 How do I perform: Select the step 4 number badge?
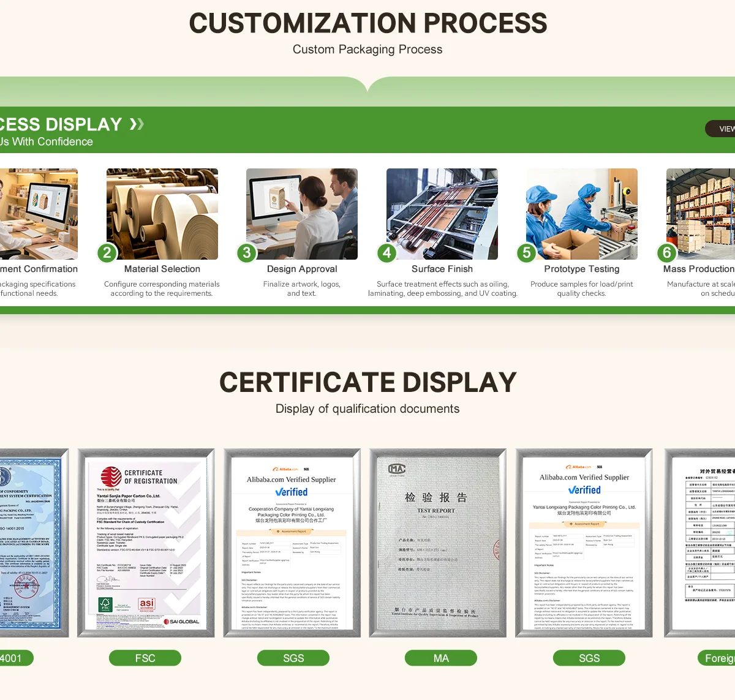[387, 253]
